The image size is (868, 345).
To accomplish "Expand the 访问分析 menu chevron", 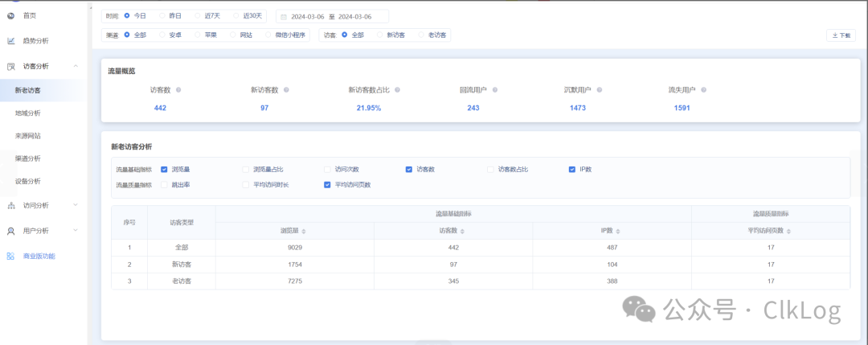I will [76, 205].
